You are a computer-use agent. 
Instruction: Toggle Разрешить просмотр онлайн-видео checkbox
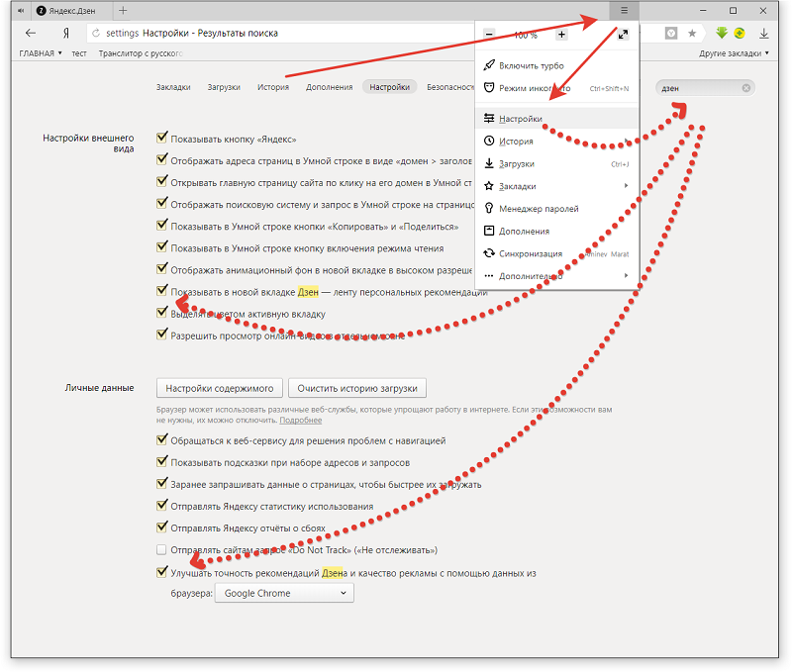pyautogui.click(x=161, y=334)
